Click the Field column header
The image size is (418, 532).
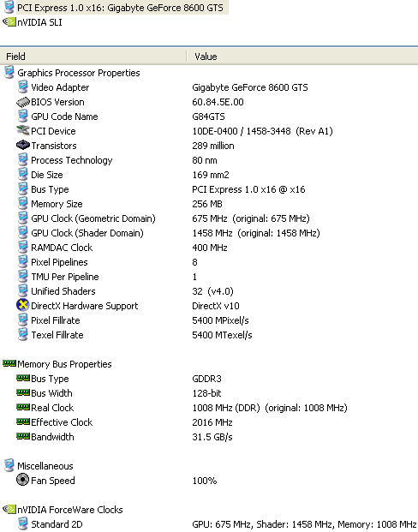(x=93, y=57)
